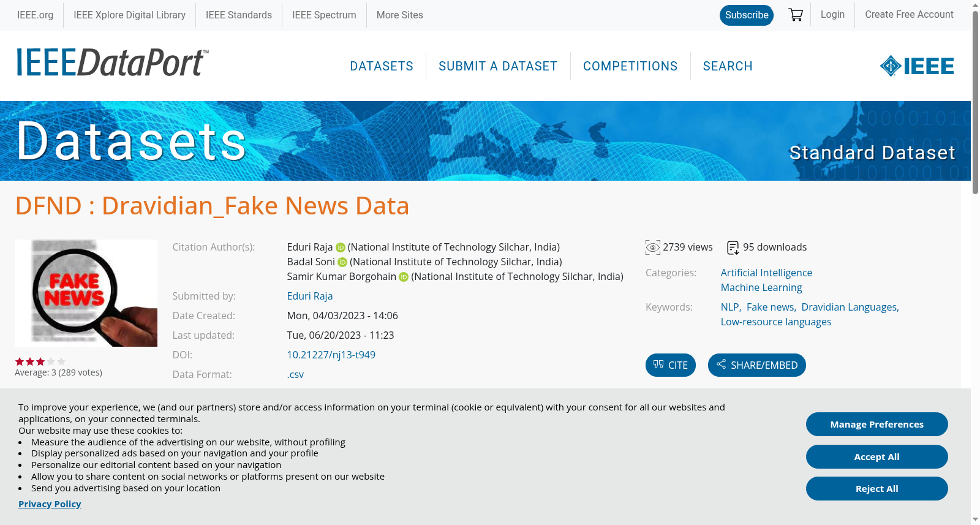The width and height of the screenshot is (980, 525).
Task: Open the Competitions menu item
Action: (x=630, y=66)
